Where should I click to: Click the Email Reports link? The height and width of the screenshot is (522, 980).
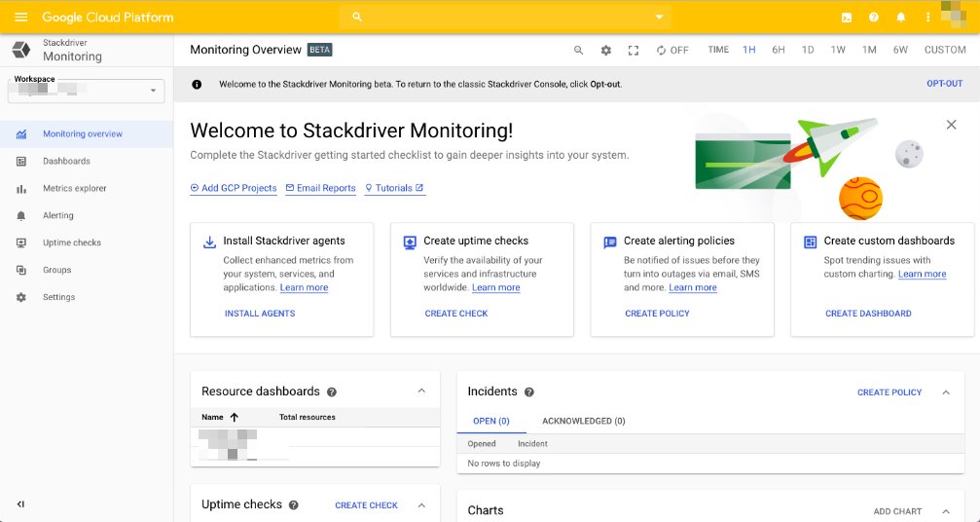[320, 188]
